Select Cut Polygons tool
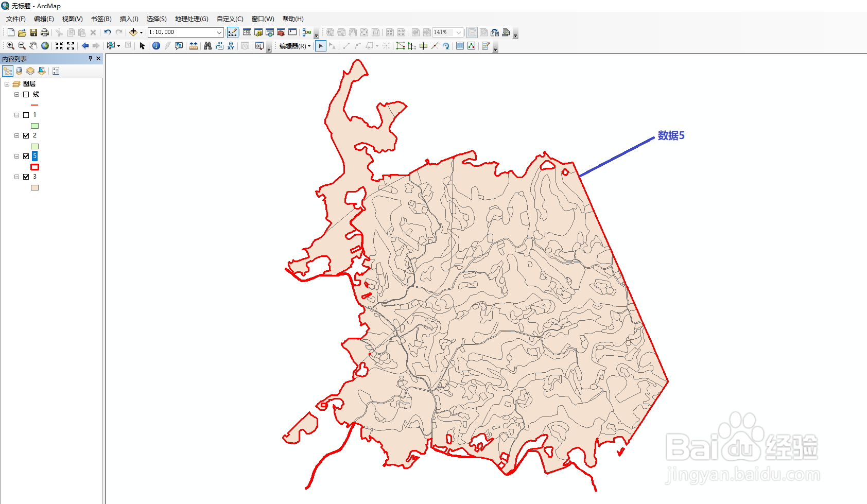Viewport: 867px width, 504px height. pos(423,46)
